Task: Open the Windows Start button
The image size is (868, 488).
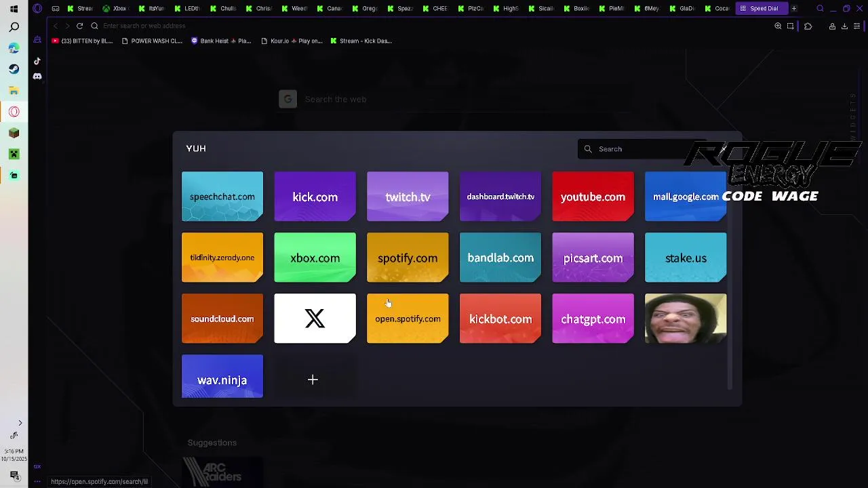Action: 14,9
